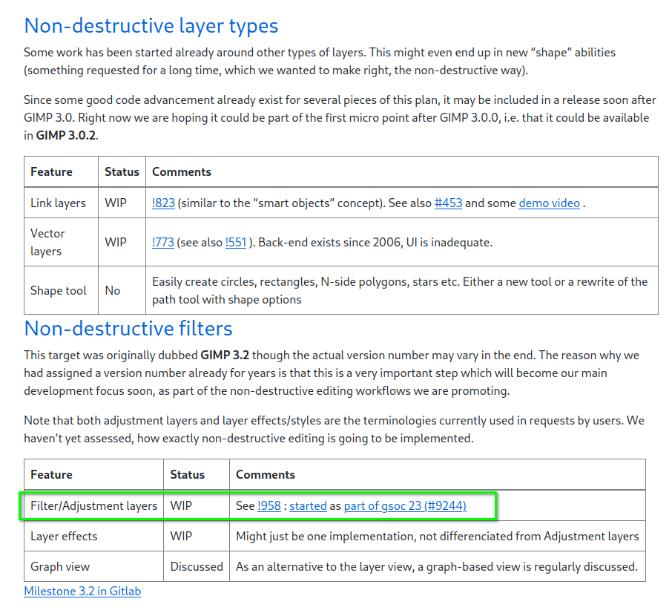This screenshot has width=672, height=616.
Task: Click the 'Layer effects' feature cell
Action: [64, 536]
